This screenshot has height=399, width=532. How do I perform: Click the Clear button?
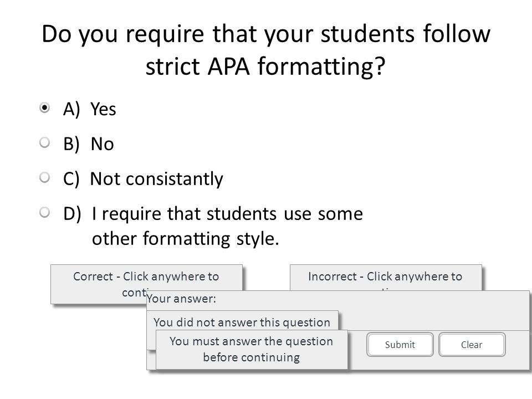point(472,345)
